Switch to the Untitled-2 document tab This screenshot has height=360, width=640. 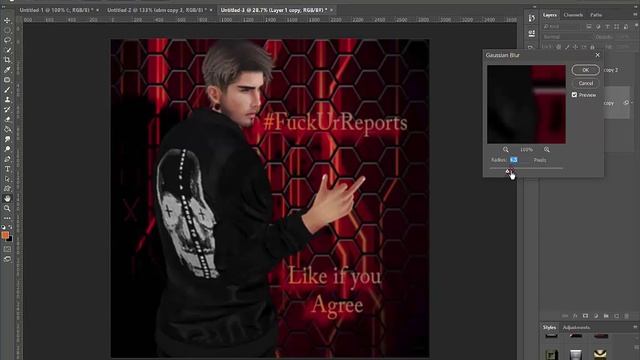coord(157,10)
